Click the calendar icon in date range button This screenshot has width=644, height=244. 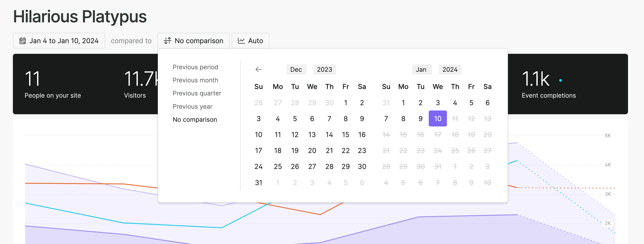[x=22, y=41]
